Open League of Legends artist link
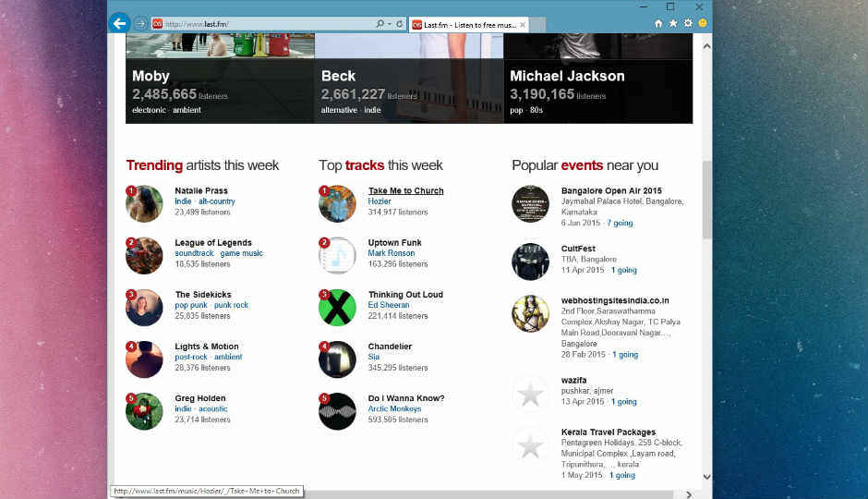The width and height of the screenshot is (868, 499). point(213,243)
